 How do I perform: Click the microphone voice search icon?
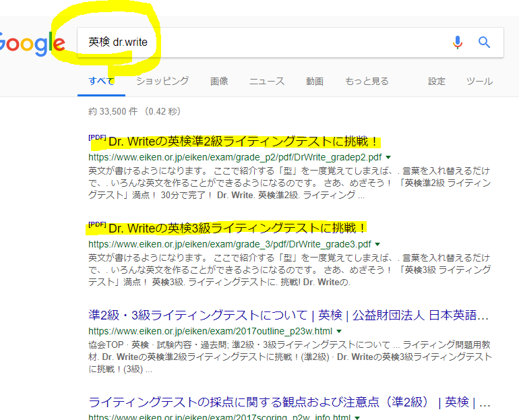coord(458,42)
